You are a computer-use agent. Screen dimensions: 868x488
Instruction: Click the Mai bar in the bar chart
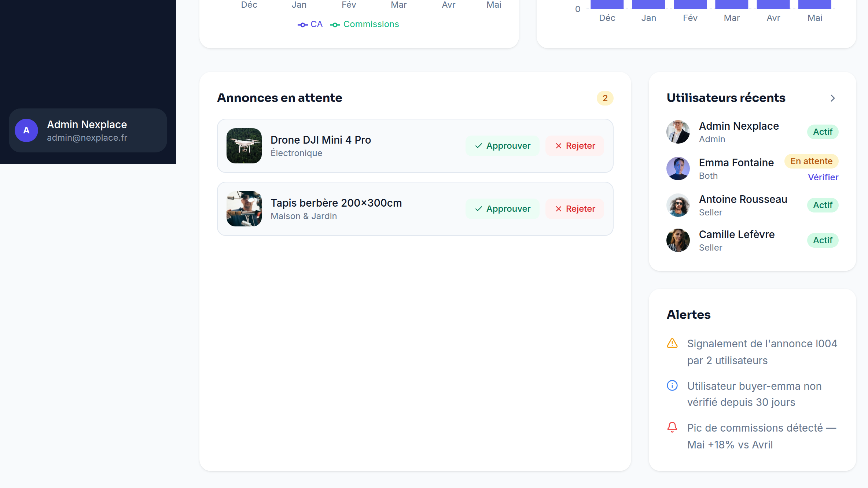pyautogui.click(x=815, y=4)
